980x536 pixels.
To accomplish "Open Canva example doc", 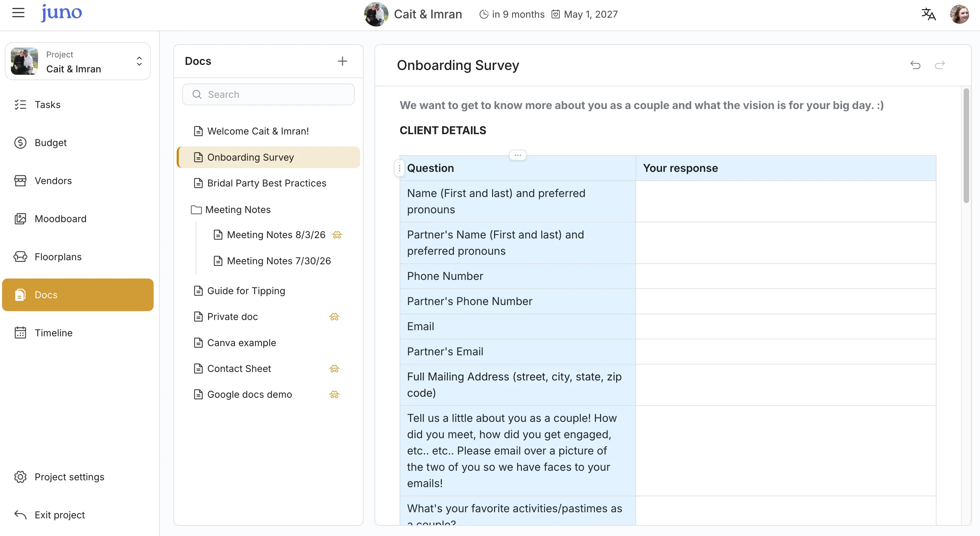I will tap(268, 343).
